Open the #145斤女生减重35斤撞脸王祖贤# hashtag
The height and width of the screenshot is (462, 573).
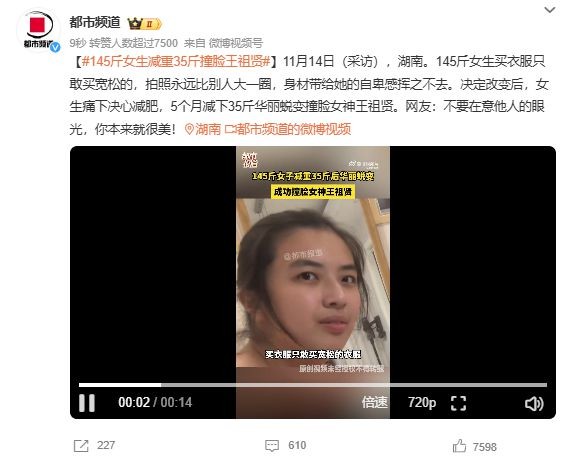(176, 61)
